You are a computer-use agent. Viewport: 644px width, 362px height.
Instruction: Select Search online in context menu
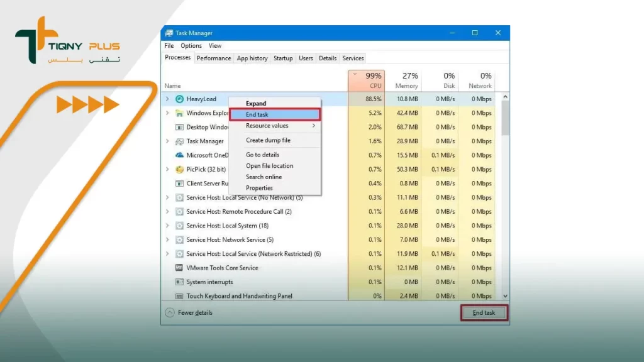tap(275, 177)
